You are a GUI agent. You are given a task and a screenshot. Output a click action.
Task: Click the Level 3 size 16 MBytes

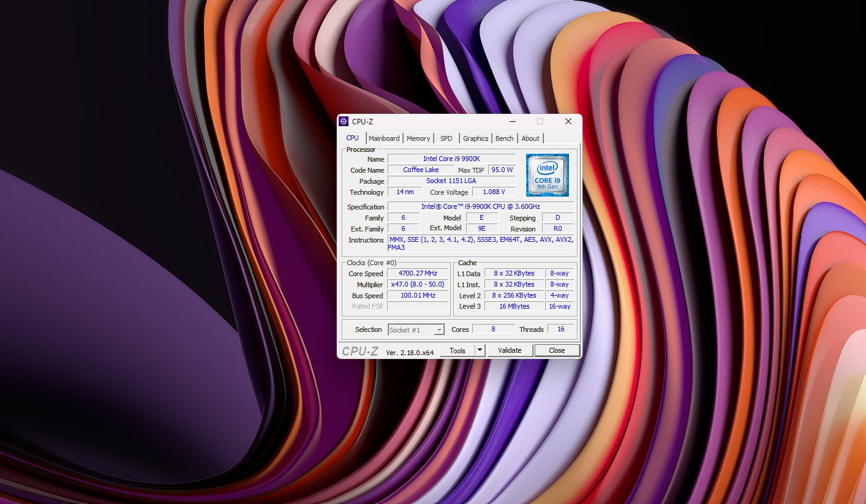tap(514, 306)
